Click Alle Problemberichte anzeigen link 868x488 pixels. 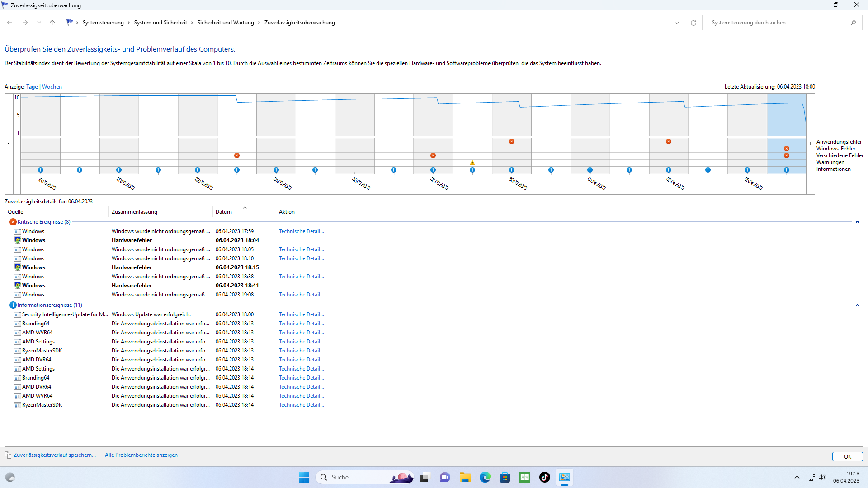click(141, 455)
